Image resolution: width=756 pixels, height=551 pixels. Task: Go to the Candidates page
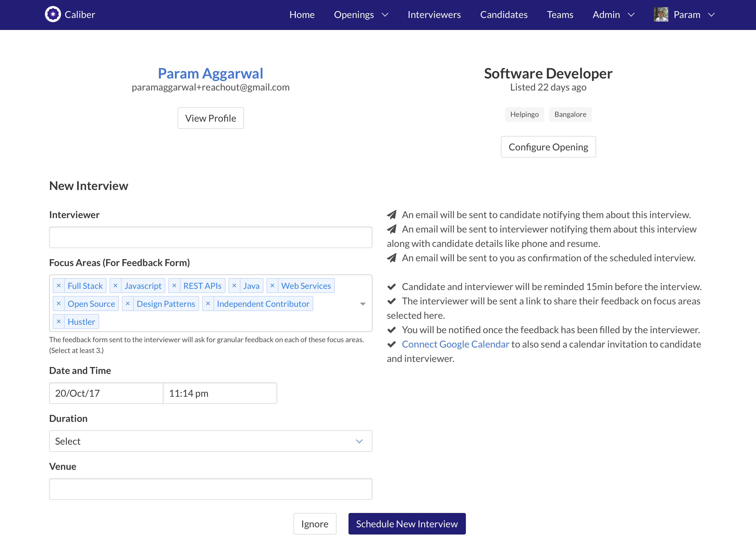pyautogui.click(x=504, y=15)
